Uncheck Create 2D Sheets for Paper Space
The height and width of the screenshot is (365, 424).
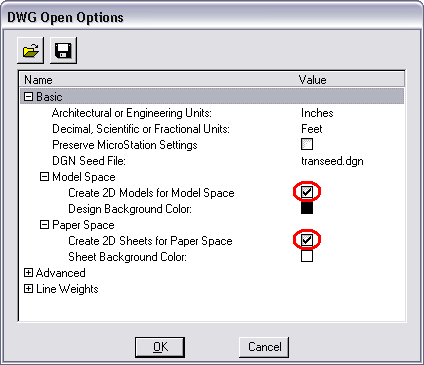tap(307, 240)
